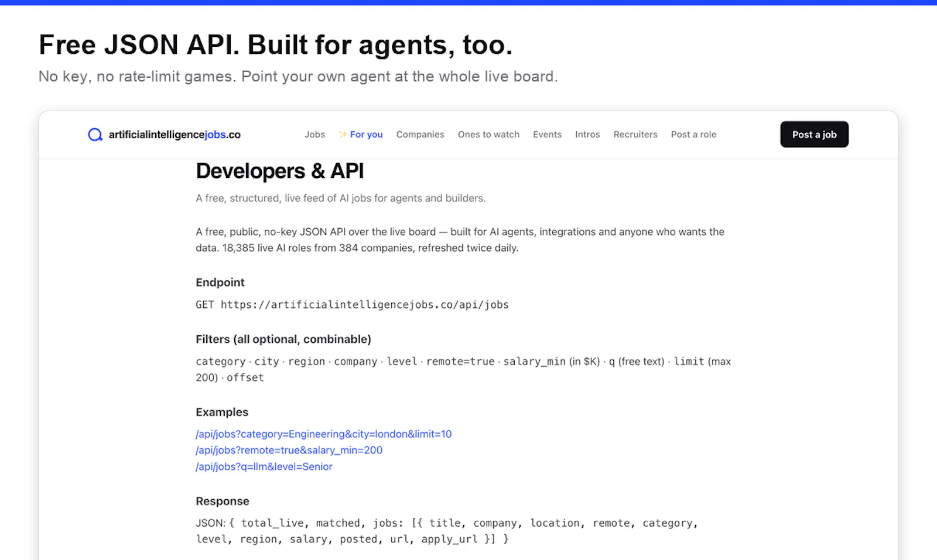Click the 'A free, structured, live feed' tagline
Screen dimensions: 937x560
pos(341,198)
